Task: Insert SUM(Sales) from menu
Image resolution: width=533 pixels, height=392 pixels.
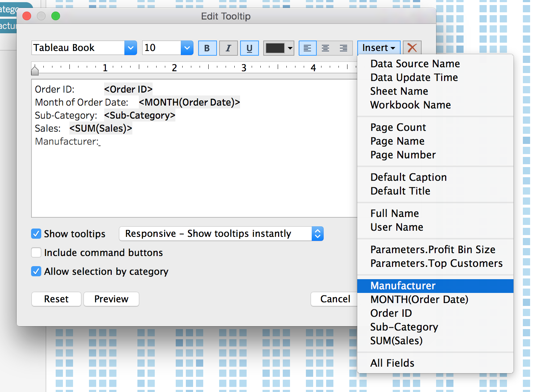Action: (x=435, y=341)
